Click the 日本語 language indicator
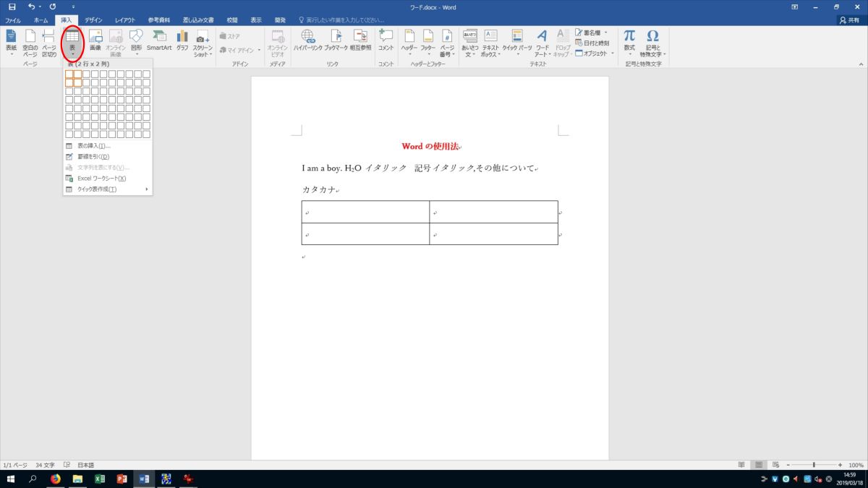Screen dimensions: 868x488 coord(85,465)
